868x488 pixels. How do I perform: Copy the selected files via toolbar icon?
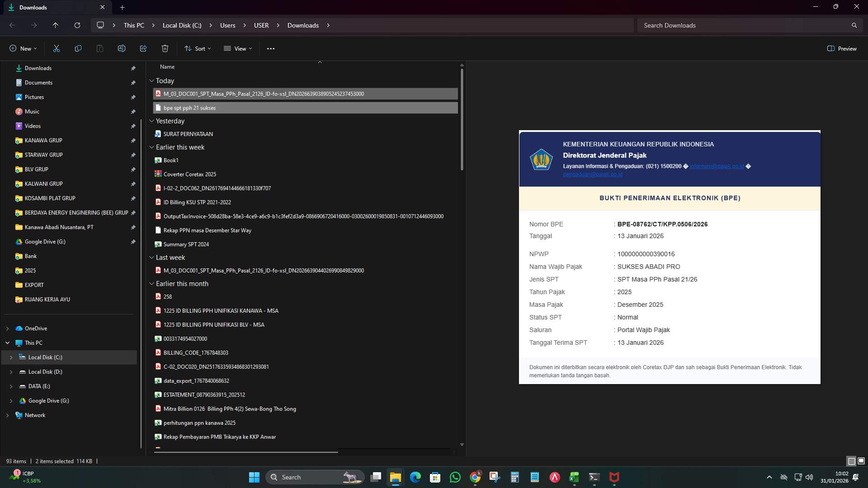(x=78, y=48)
